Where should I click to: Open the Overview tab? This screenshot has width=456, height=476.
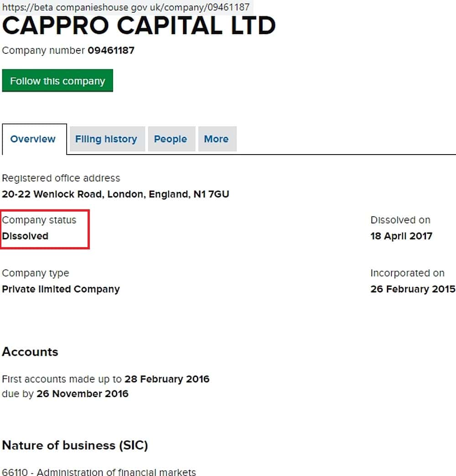(33, 139)
